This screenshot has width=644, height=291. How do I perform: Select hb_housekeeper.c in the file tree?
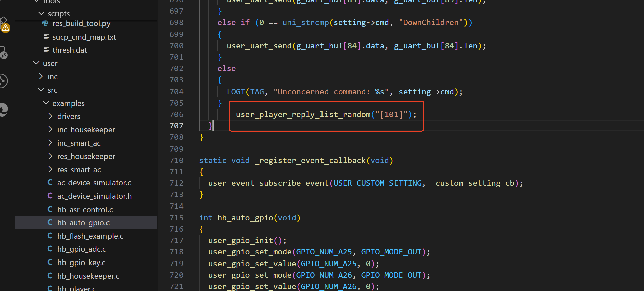[88, 276]
